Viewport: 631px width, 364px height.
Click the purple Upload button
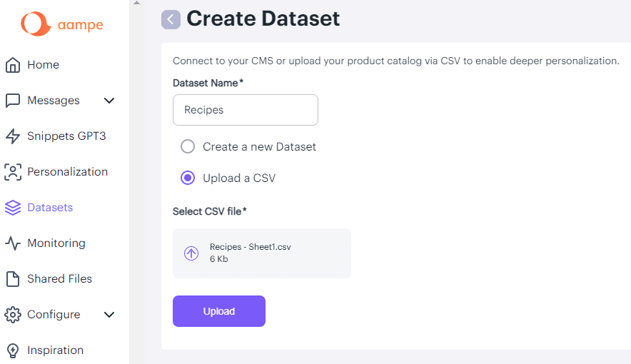click(219, 311)
